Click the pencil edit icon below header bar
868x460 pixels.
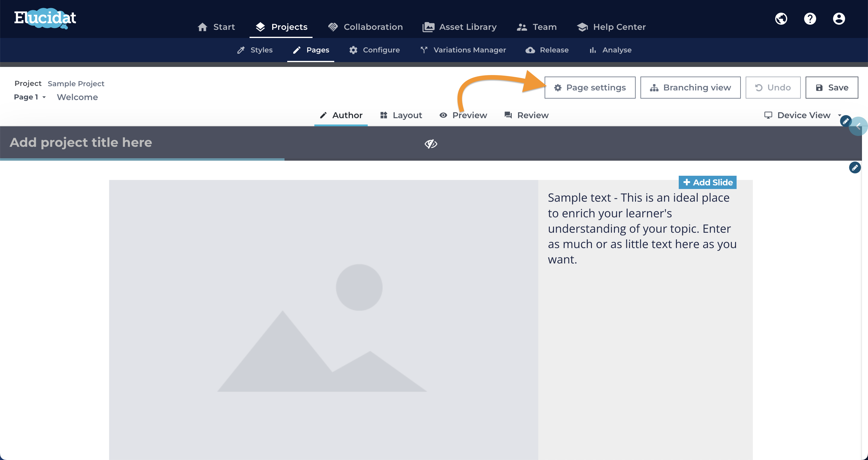tap(855, 168)
